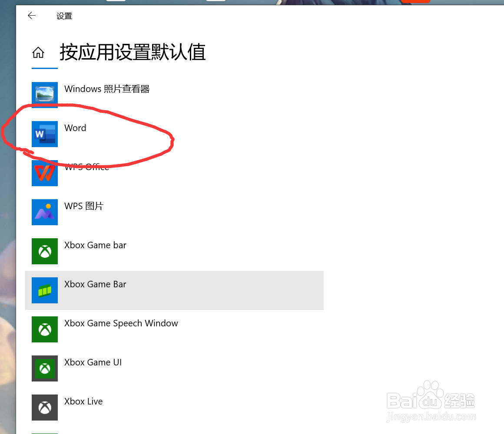
Task: Click the Xbox Game bar green icon
Action: (45, 251)
